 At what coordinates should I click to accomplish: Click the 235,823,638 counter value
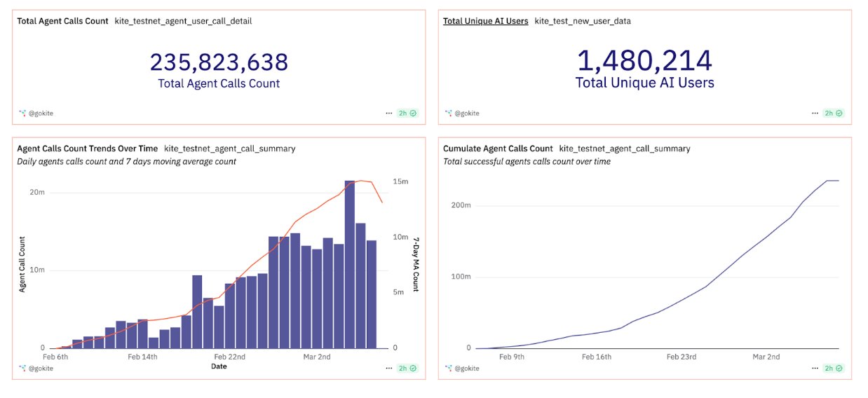coord(219,62)
